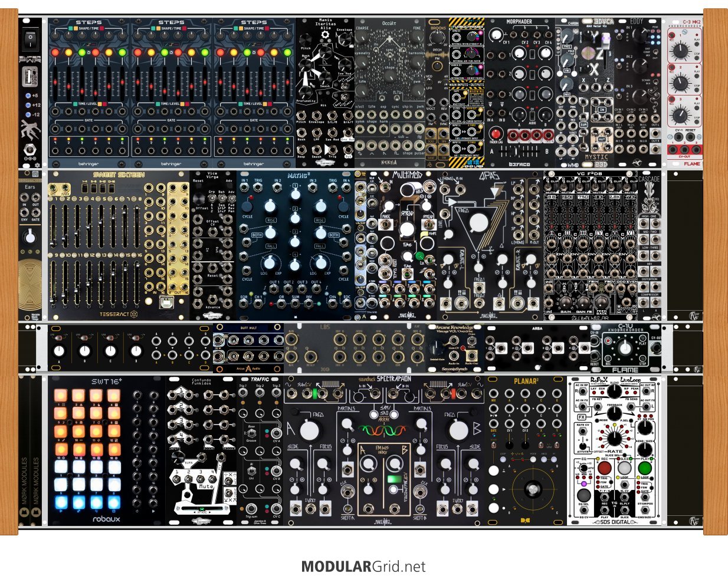This screenshot has height=579, width=728.
Task: Click the Super PWR spider logo
Action: 30,130
